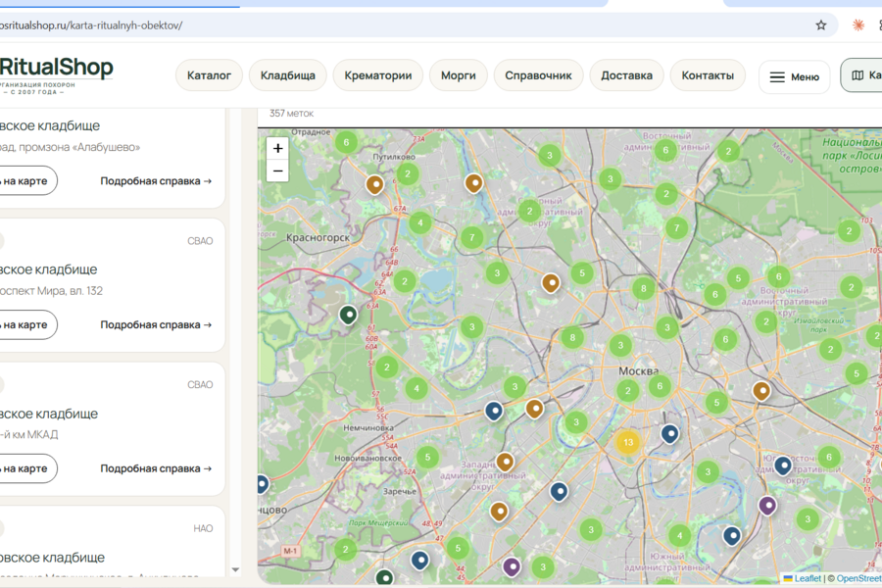
Task: Open Подробная справка for км МКАД card
Action: pos(156,468)
